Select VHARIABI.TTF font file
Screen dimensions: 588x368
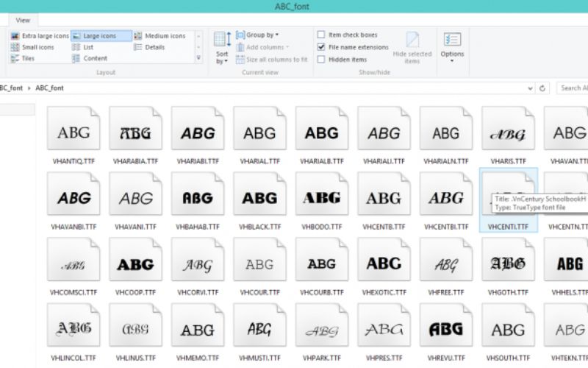click(x=198, y=136)
